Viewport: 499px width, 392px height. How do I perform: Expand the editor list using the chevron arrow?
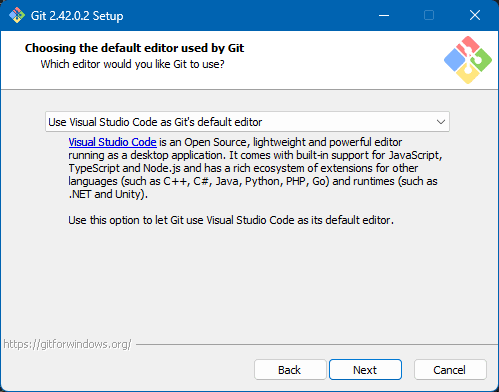pos(441,122)
